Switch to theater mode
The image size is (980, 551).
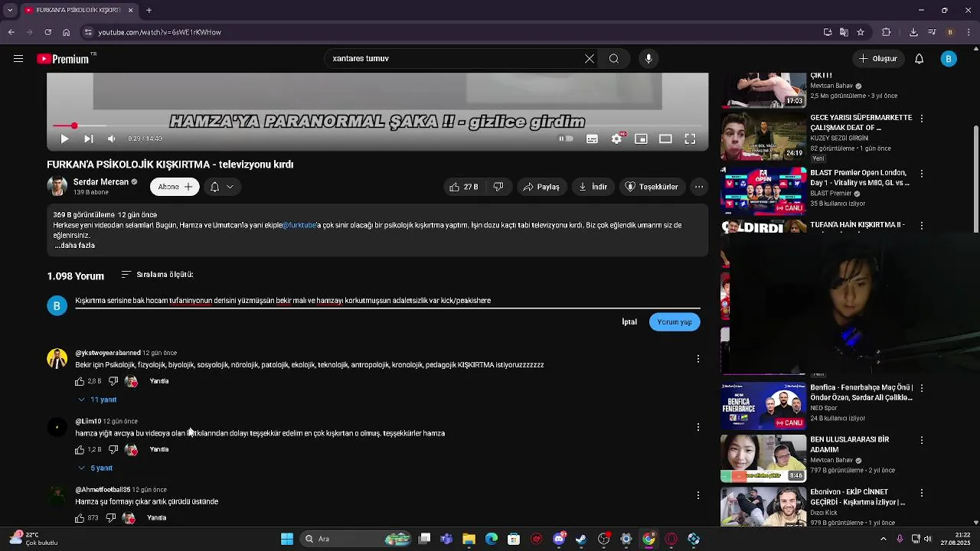(x=665, y=139)
